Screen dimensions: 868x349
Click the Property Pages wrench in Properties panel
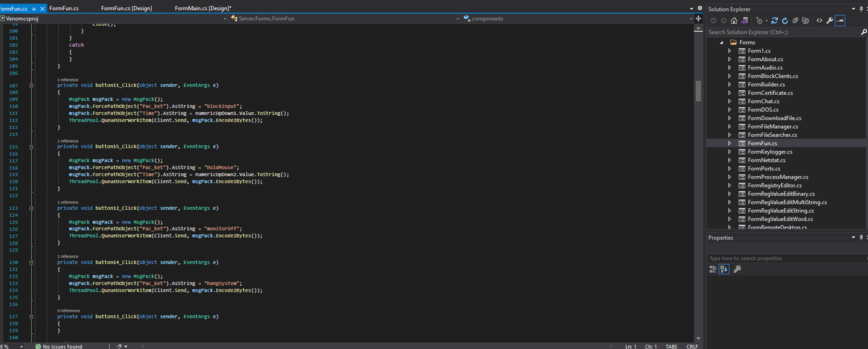[737, 269]
